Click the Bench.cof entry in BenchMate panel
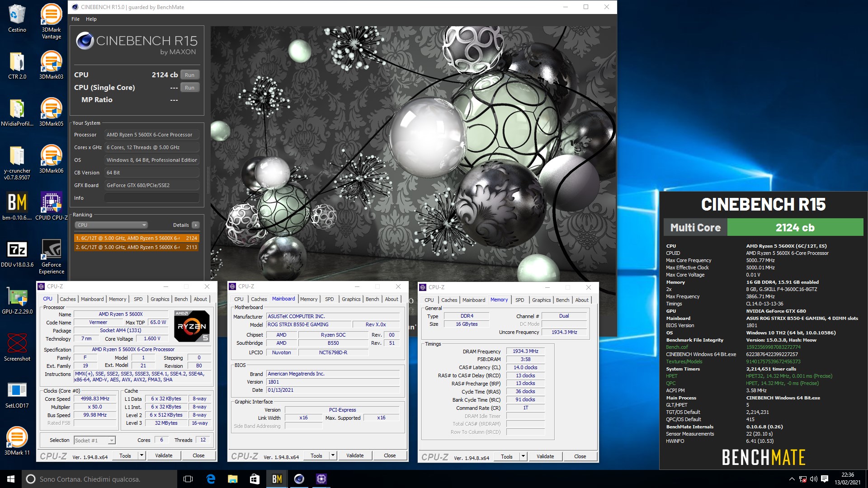The width and height of the screenshot is (868, 488). pyautogui.click(x=677, y=347)
